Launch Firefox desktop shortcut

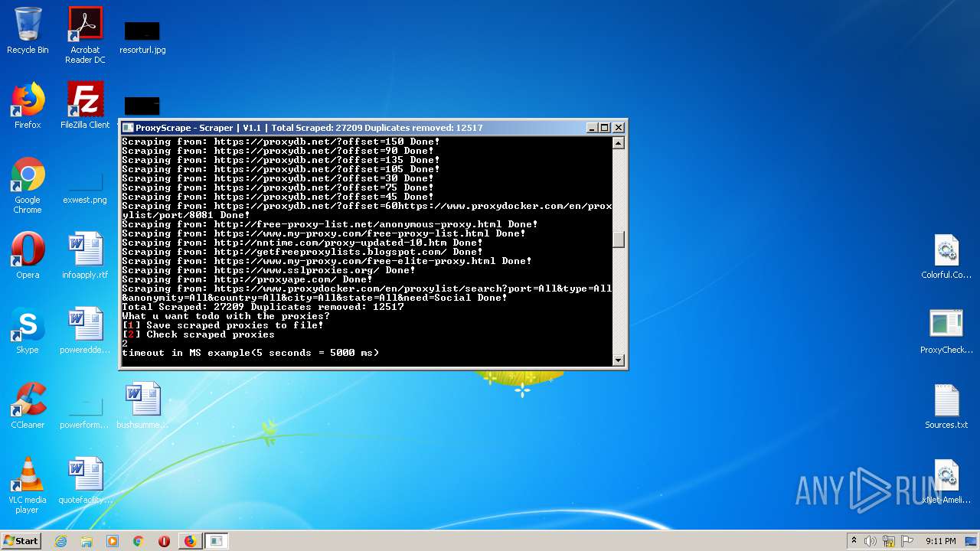(x=28, y=106)
